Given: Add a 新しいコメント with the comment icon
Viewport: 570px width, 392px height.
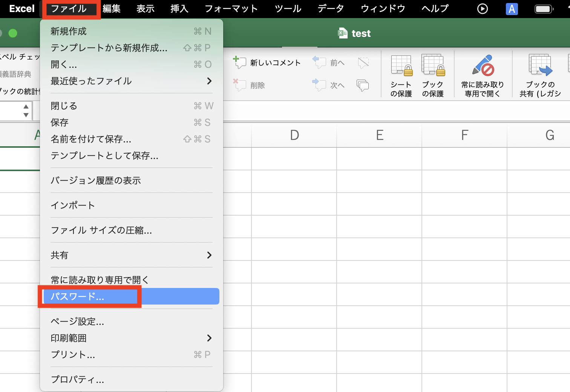Looking at the screenshot, I should point(267,63).
